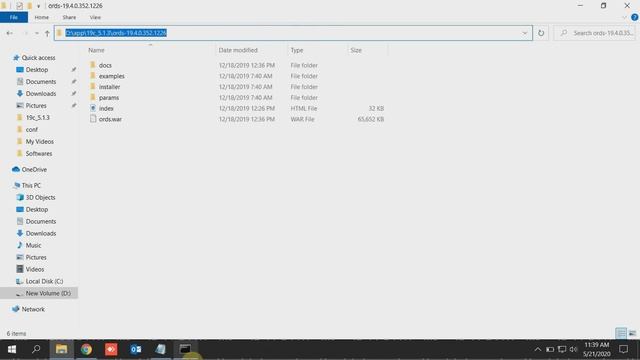Open OneDrive in navigation pane
The width and height of the screenshot is (640, 360).
[x=34, y=169]
